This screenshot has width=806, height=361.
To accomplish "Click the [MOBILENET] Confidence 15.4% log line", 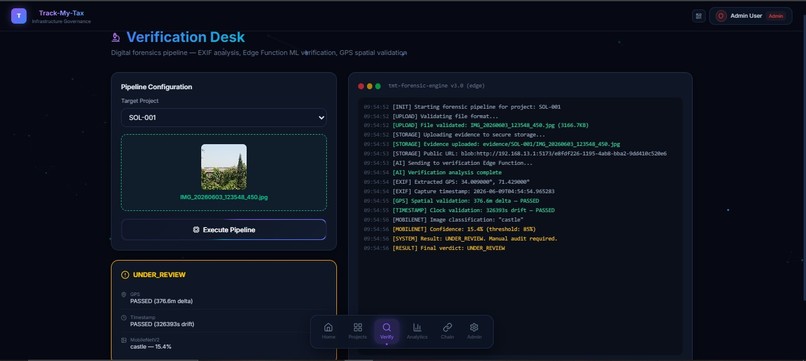I will [x=449, y=229].
